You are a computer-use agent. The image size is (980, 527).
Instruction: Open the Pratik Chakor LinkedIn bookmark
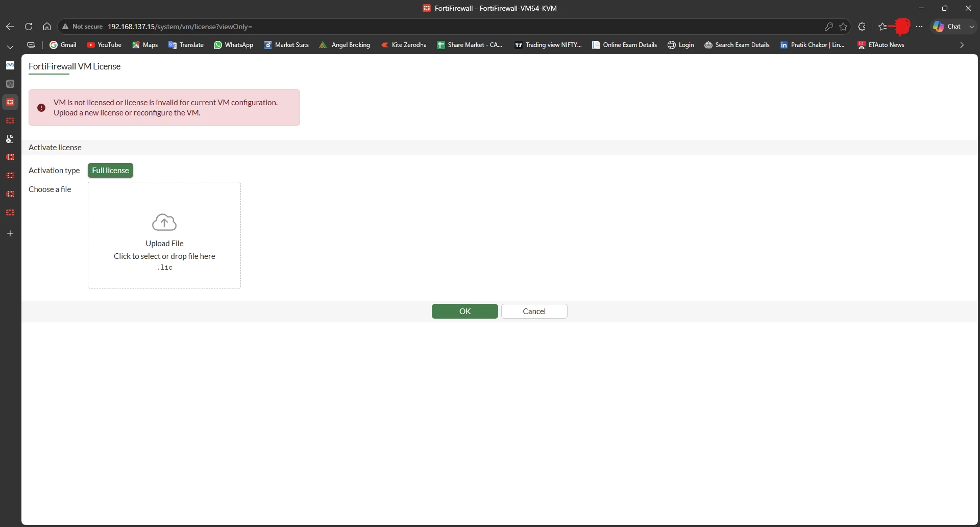click(812, 45)
